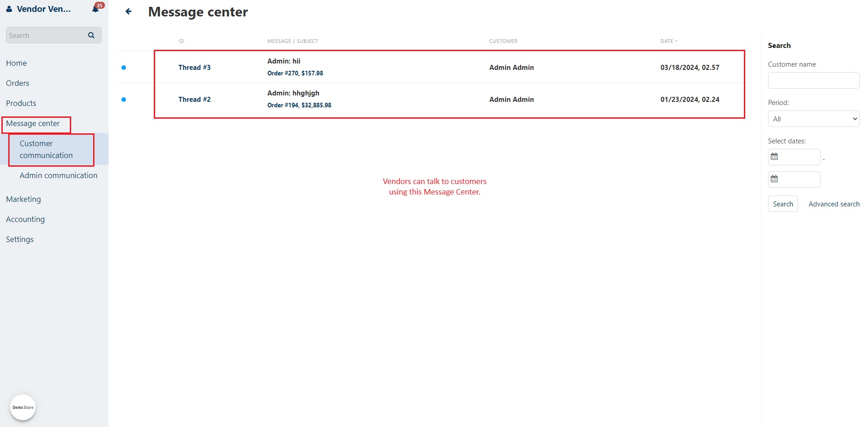This screenshot has height=427, width=868.
Task: Select Message center in the sidebar
Action: [x=33, y=123]
